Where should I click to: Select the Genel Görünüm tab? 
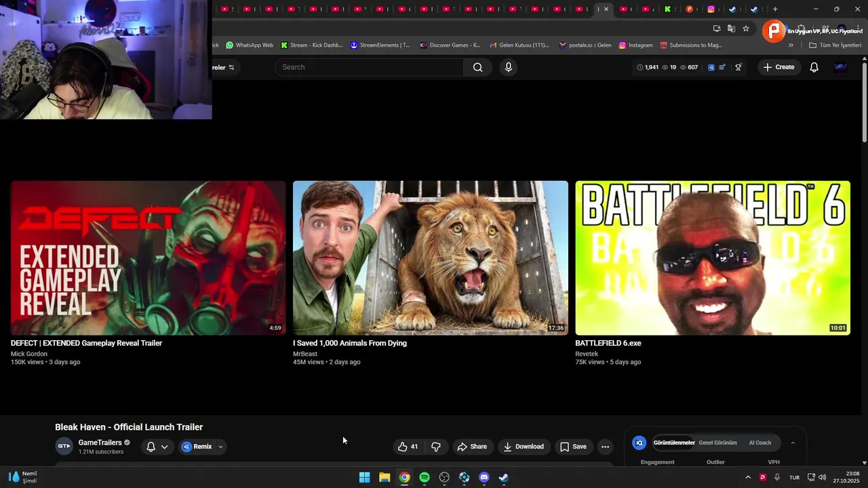coord(717,443)
